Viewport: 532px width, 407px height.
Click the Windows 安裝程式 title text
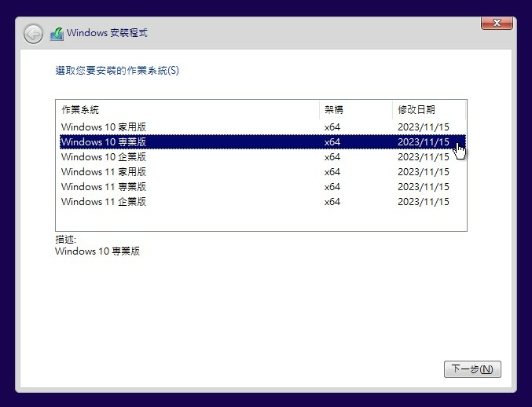(107, 33)
